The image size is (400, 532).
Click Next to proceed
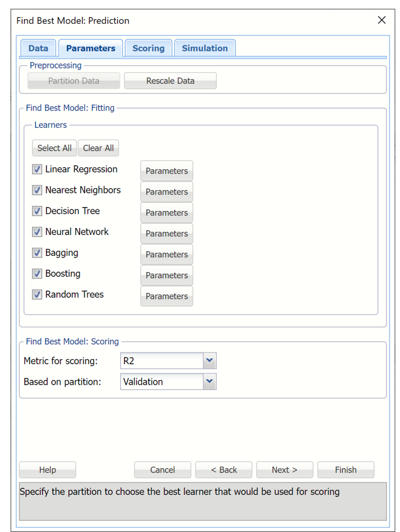(x=284, y=470)
